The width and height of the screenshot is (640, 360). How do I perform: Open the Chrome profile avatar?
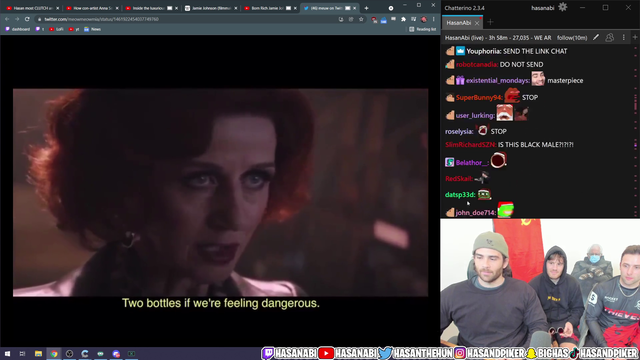424,19
